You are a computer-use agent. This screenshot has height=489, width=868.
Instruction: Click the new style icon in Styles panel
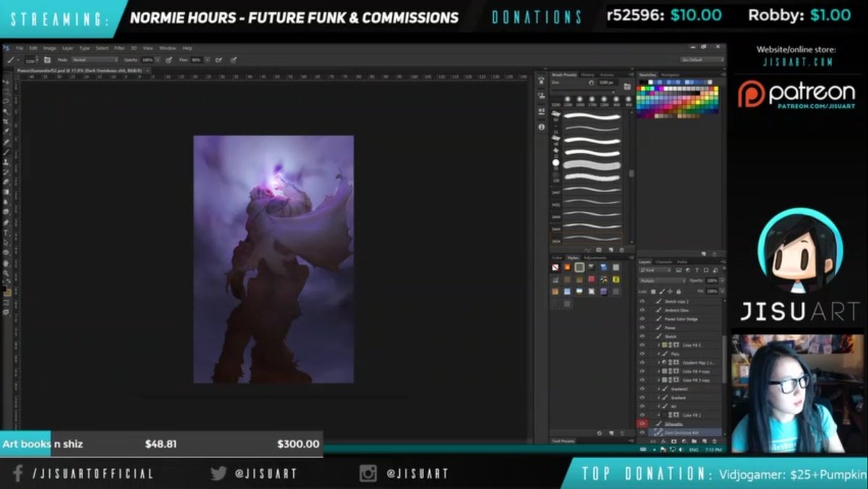pos(610,433)
